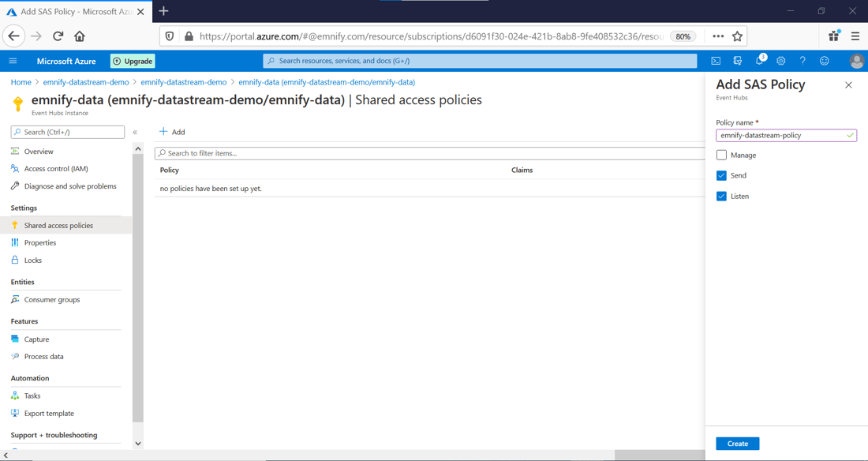Reload the page in the browser
Screen dimensions: 868x461
click(x=58, y=36)
